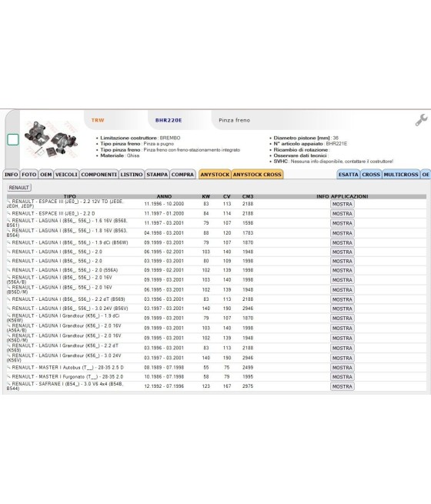Screen dimensions: 431x504
Task: Open the LISTINO tab
Action: (132, 174)
